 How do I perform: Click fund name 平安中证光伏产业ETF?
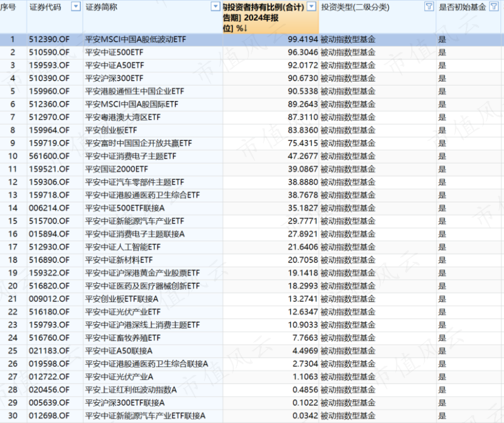(x=123, y=312)
